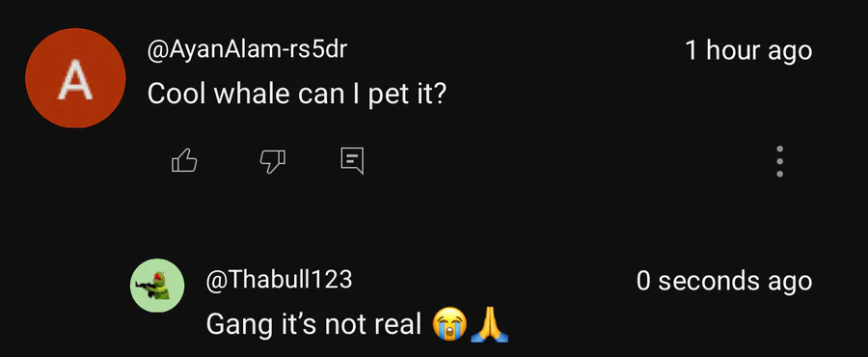Click the word 'real' in the reply
The height and width of the screenshot is (357, 868).
398,324
